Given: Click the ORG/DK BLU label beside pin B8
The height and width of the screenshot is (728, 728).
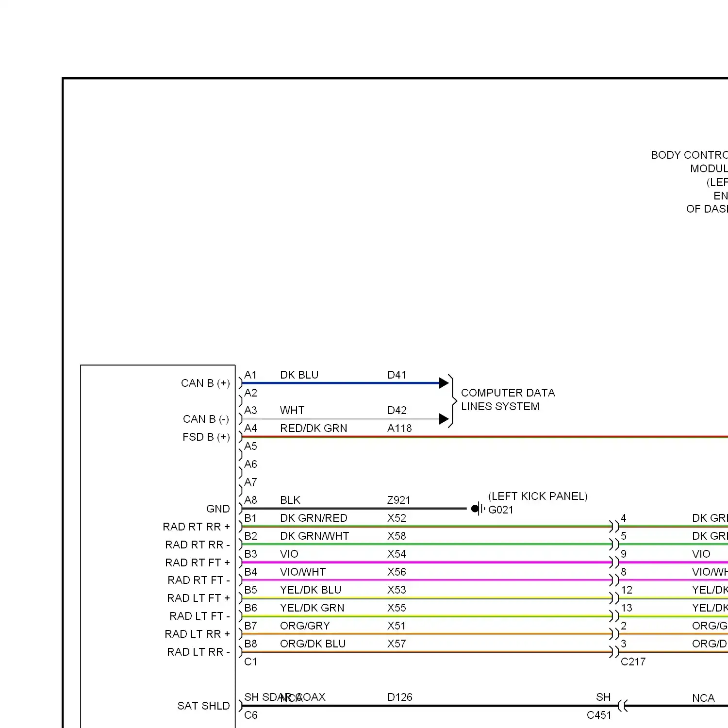Looking at the screenshot, I should pos(313,644).
